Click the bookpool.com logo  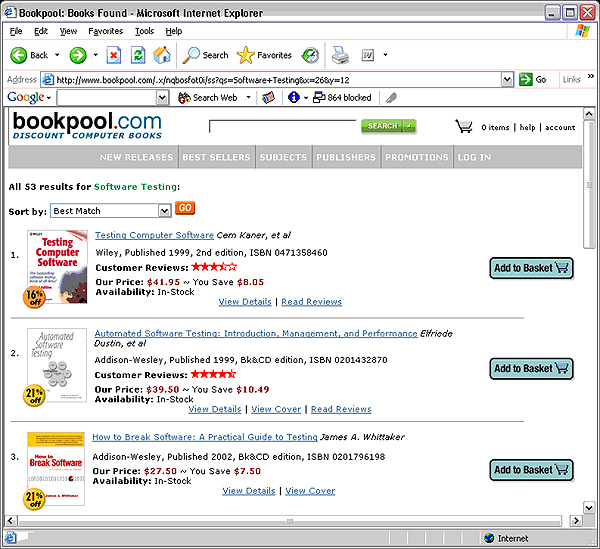click(87, 125)
